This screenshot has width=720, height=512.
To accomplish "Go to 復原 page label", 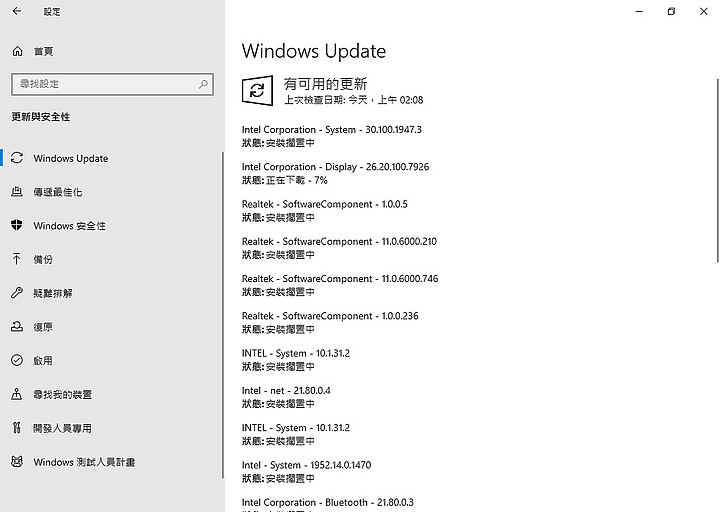I will click(43, 327).
